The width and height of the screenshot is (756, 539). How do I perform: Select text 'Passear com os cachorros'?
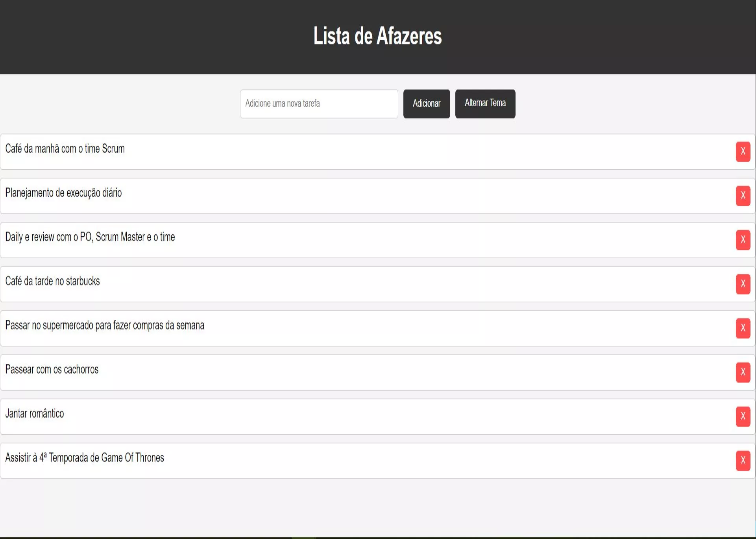click(x=52, y=369)
